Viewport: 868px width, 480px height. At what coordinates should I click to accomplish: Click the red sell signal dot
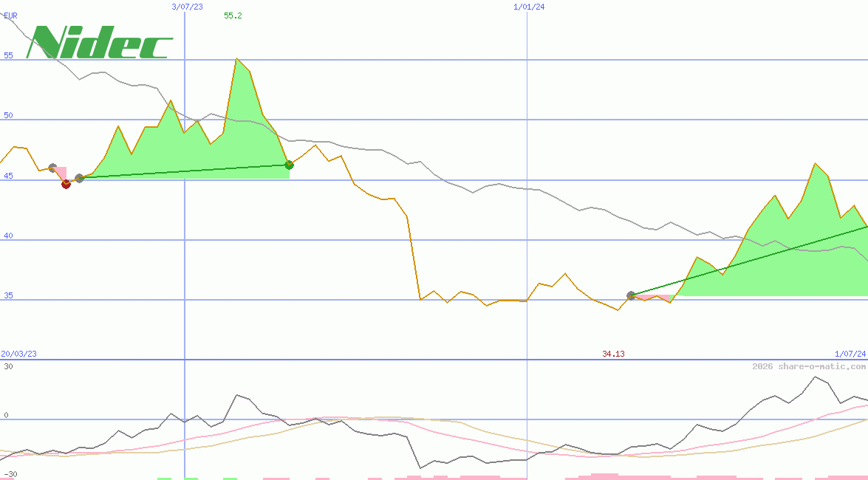(66, 185)
